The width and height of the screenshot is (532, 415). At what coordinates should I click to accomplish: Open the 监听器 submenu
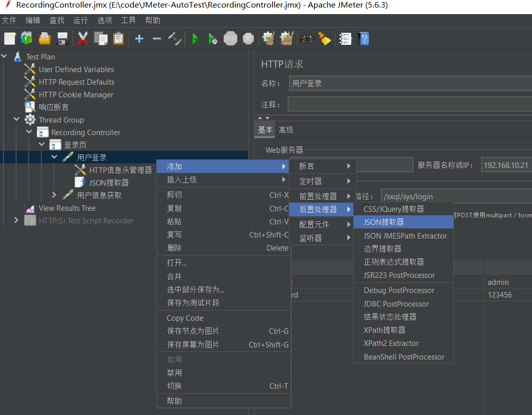click(322, 238)
